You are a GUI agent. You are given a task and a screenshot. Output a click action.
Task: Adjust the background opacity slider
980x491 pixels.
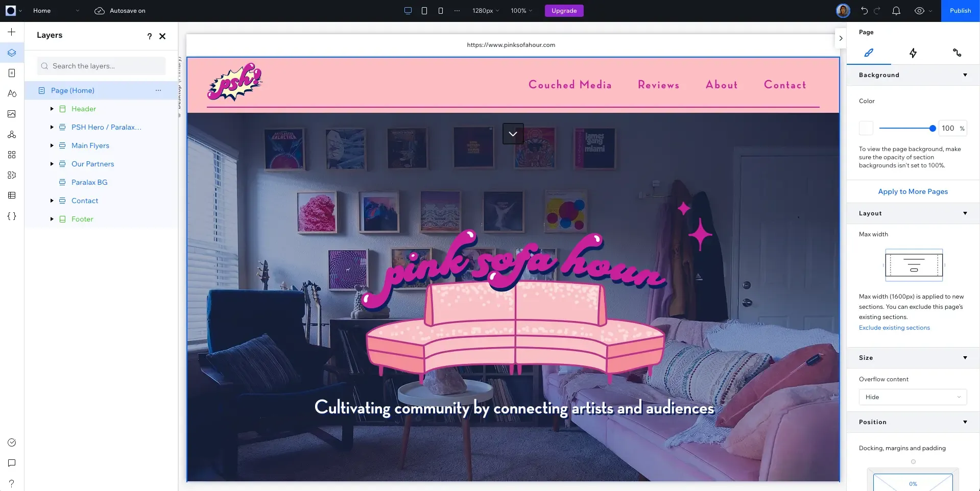point(907,129)
